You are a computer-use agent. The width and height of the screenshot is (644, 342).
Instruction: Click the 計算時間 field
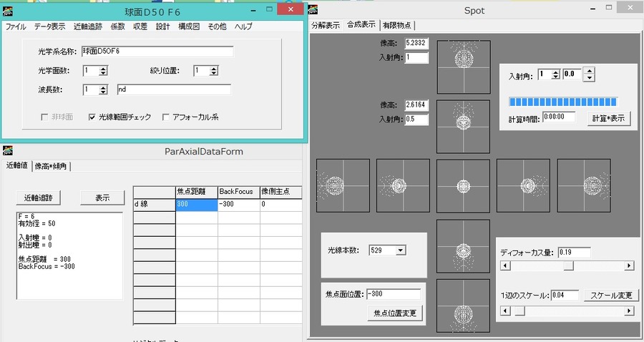(x=559, y=117)
